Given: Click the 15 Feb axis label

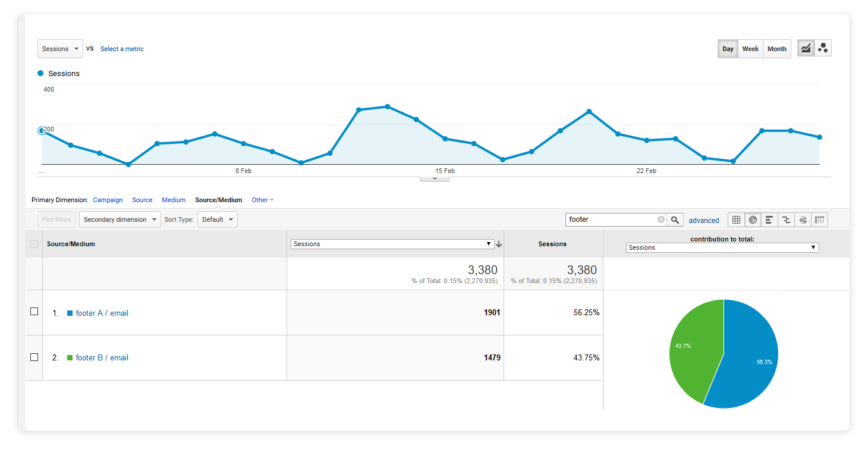Looking at the screenshot, I should click(x=445, y=171).
